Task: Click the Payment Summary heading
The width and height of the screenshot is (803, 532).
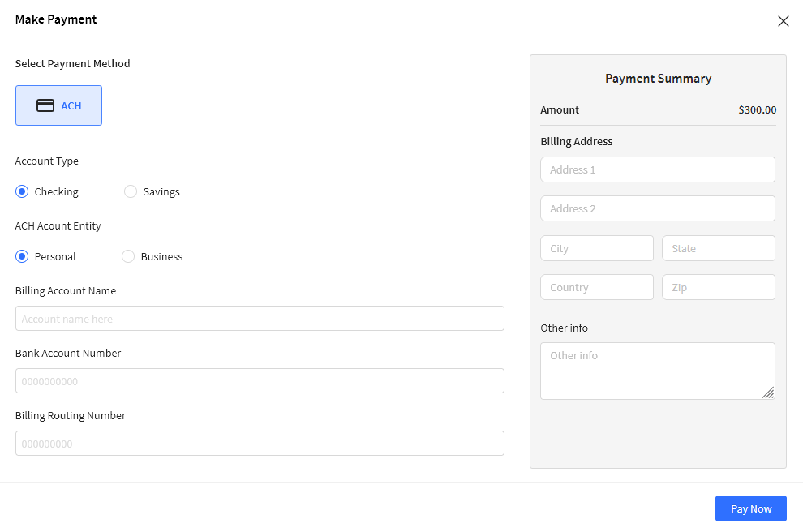Action: (x=658, y=79)
